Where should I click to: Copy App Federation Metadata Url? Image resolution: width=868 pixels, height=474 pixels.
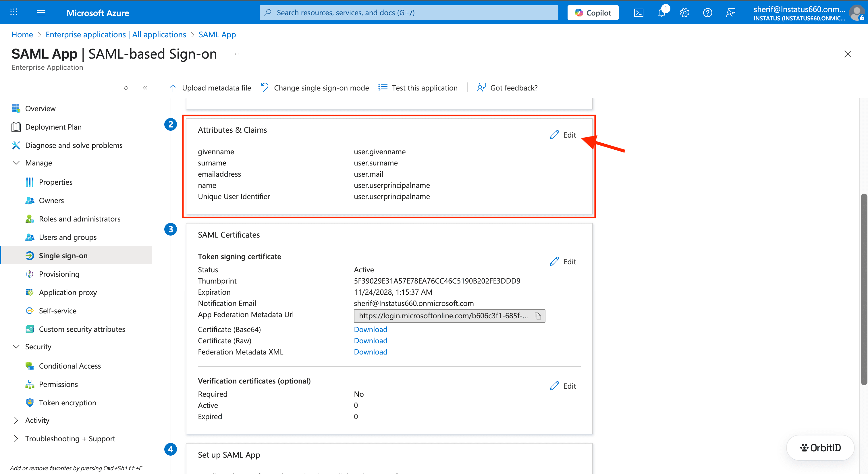point(538,316)
